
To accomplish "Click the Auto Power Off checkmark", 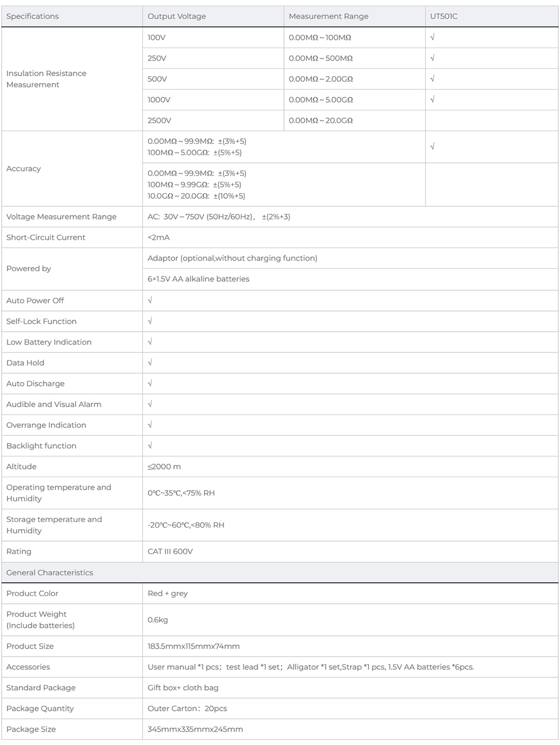I will pos(150,301).
